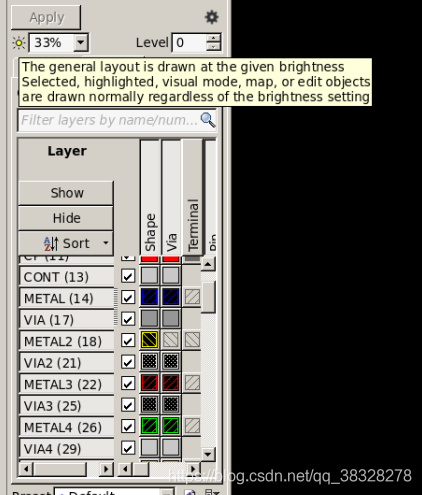Click the Hide layers button
422x495 pixels.
66,218
